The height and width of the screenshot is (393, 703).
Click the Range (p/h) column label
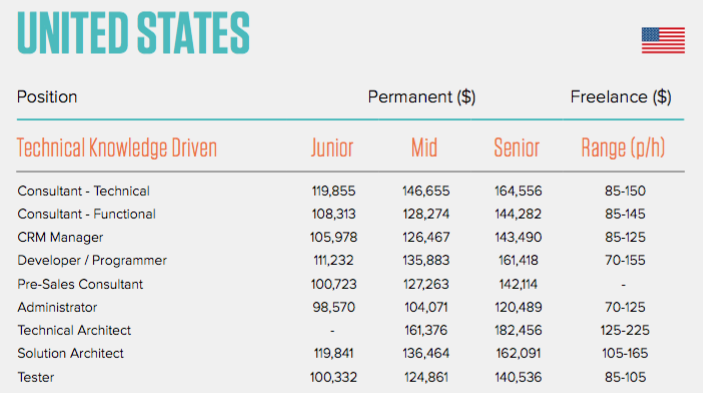(x=623, y=148)
